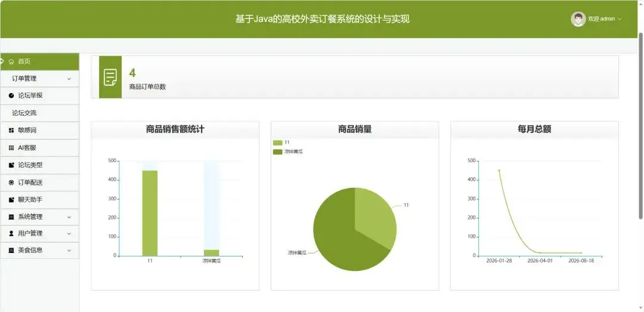Click the 11 label beside the pie chart

coord(406,205)
